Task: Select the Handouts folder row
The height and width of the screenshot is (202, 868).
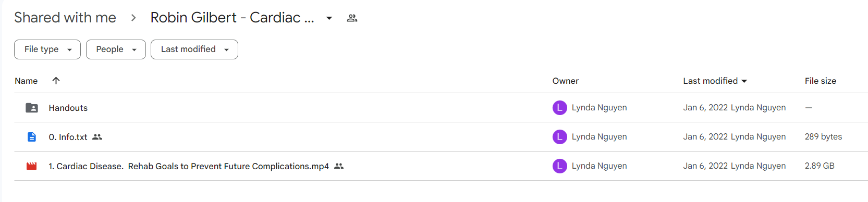Action: point(441,108)
